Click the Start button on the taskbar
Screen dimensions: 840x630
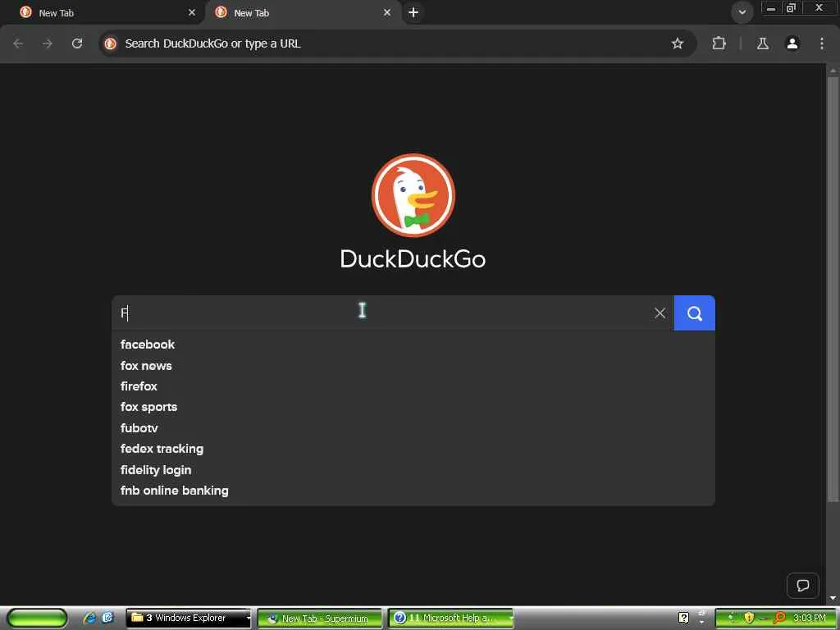pos(37,619)
